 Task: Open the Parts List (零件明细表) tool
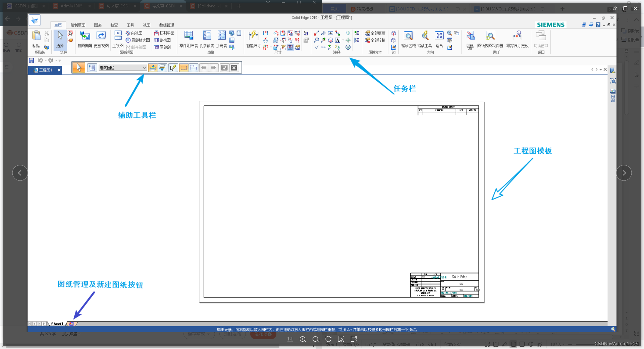pyautogui.click(x=189, y=39)
